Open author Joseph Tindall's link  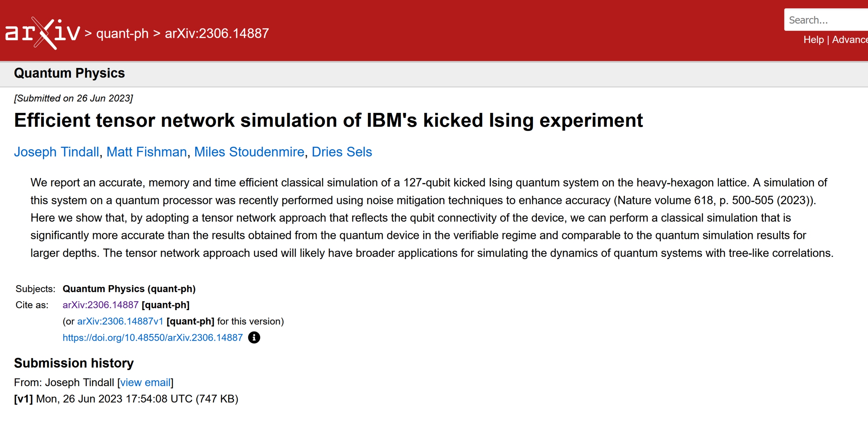pyautogui.click(x=57, y=152)
